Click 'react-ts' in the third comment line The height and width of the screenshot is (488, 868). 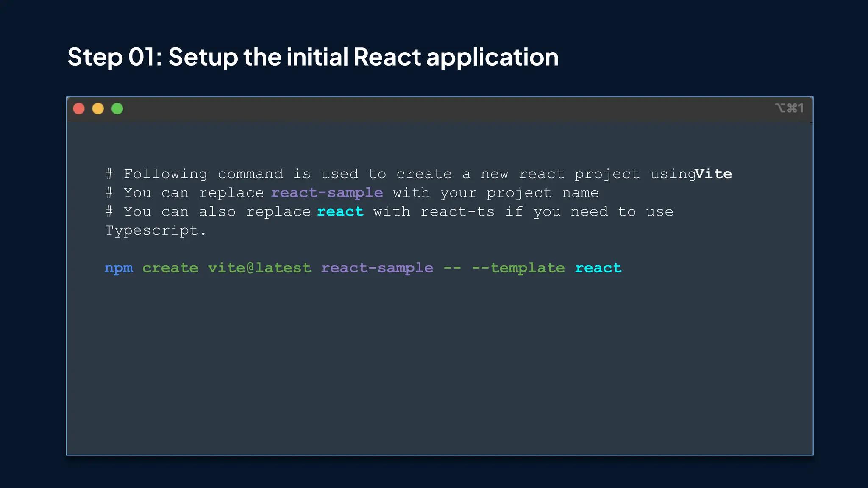coord(457,212)
